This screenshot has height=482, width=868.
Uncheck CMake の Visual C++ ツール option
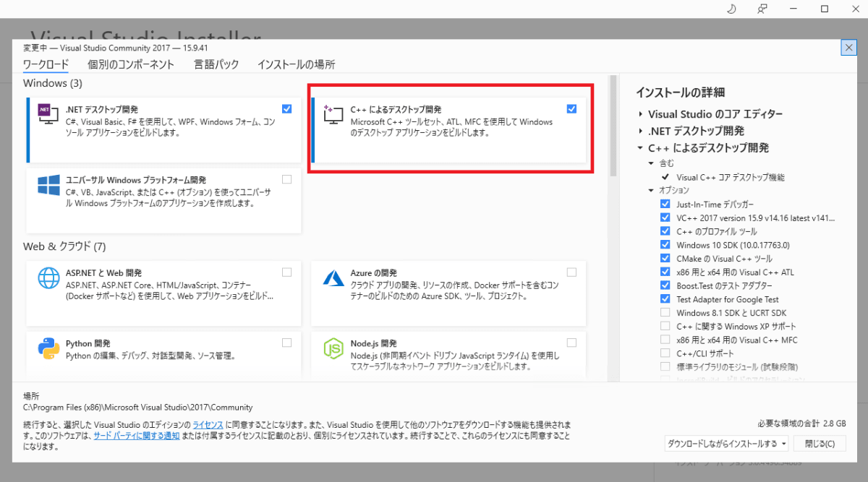(x=665, y=258)
